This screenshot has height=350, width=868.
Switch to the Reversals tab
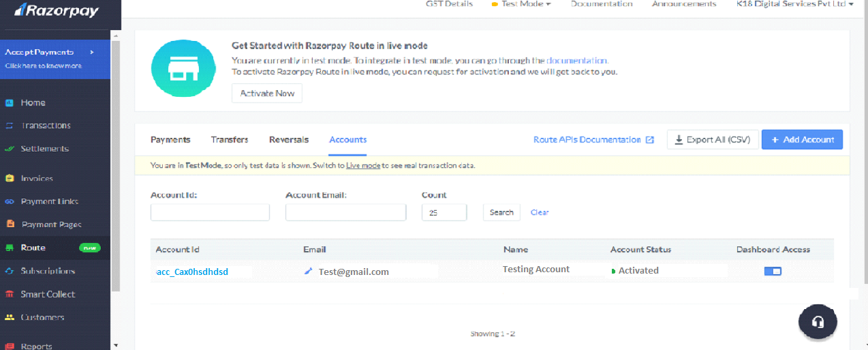tap(289, 140)
